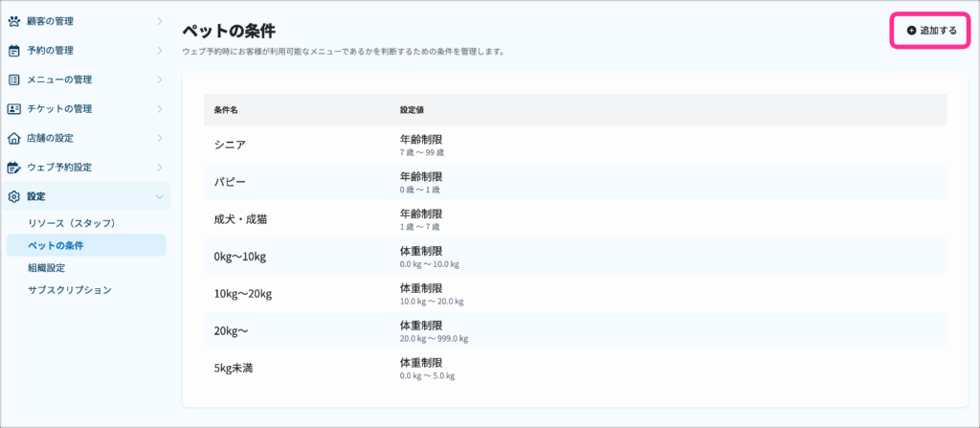Click the 10.0 kg 〜 20.0 kg value
Viewport: 980px width, 428px height.
point(432,302)
